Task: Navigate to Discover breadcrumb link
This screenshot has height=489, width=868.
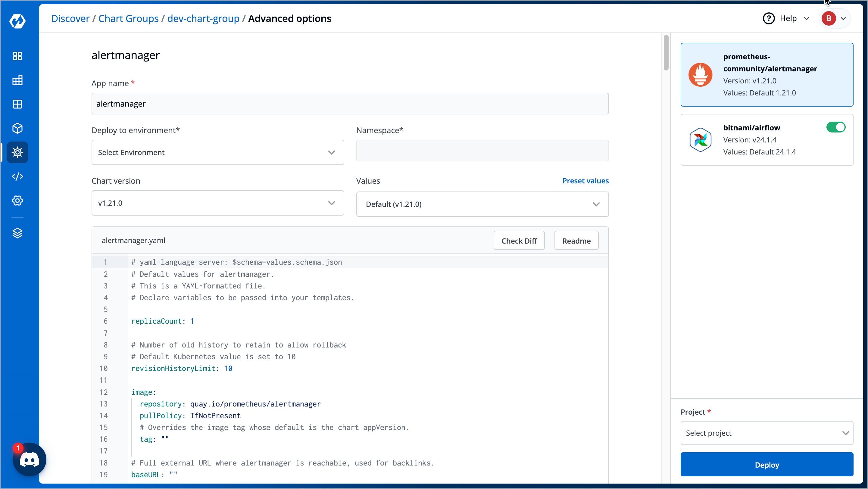Action: coord(70,19)
